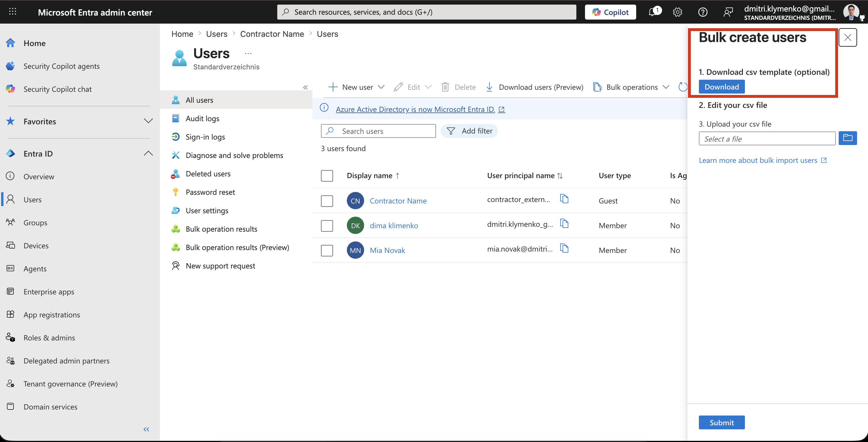Select All users in blade menu

(236, 100)
